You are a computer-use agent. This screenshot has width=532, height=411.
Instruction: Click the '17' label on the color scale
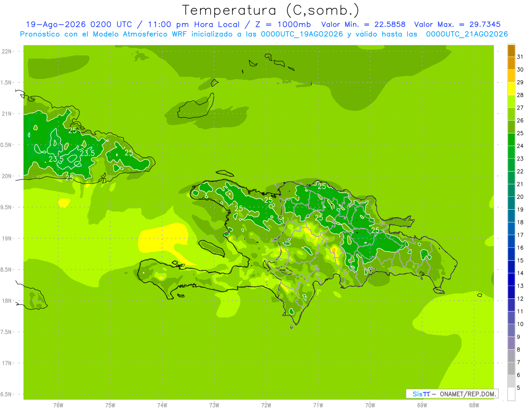point(520,235)
